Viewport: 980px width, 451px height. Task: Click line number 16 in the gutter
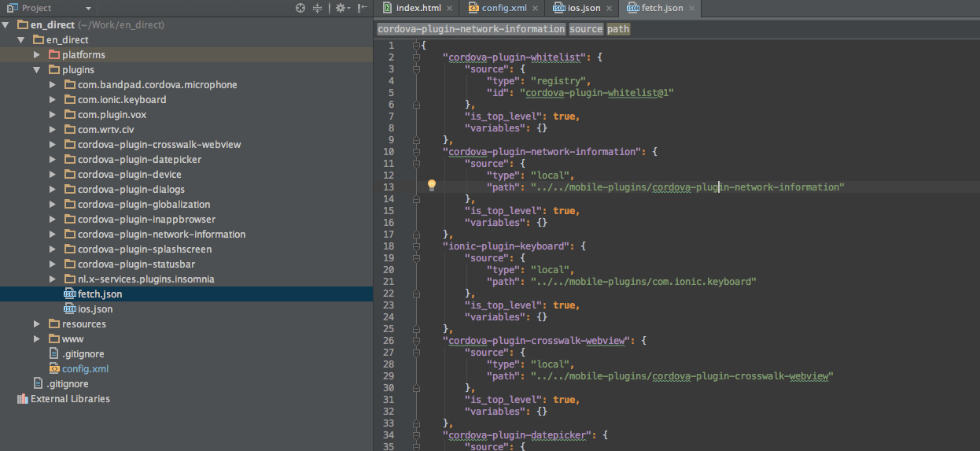[389, 223]
